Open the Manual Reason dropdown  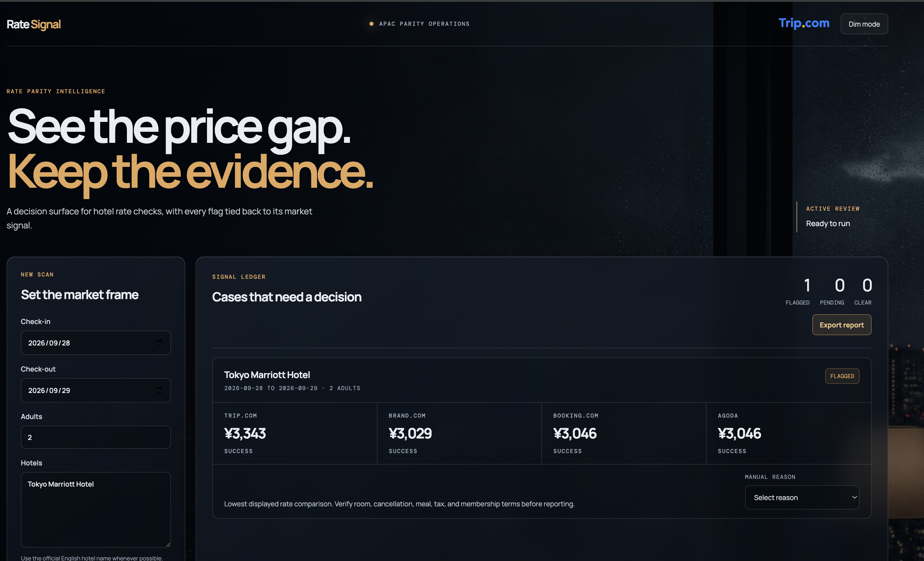point(802,497)
